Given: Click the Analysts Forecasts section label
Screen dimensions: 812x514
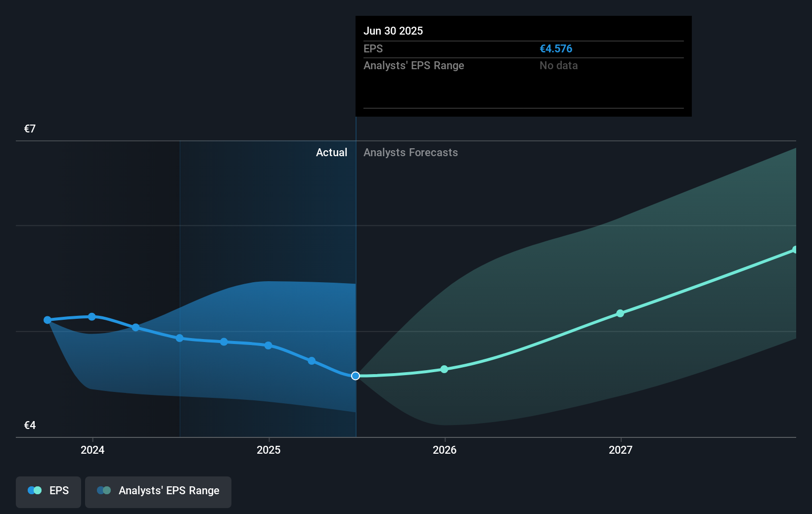Looking at the screenshot, I should 410,153.
